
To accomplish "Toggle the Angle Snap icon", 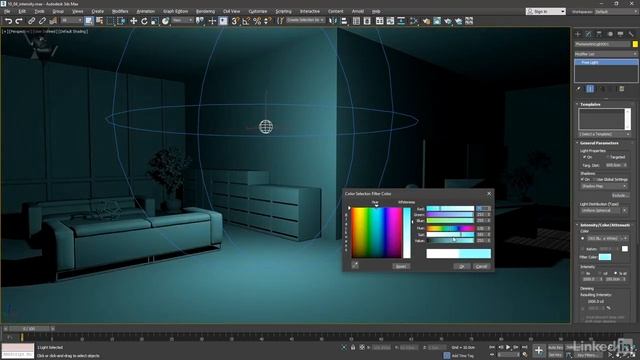I will tap(246, 21).
